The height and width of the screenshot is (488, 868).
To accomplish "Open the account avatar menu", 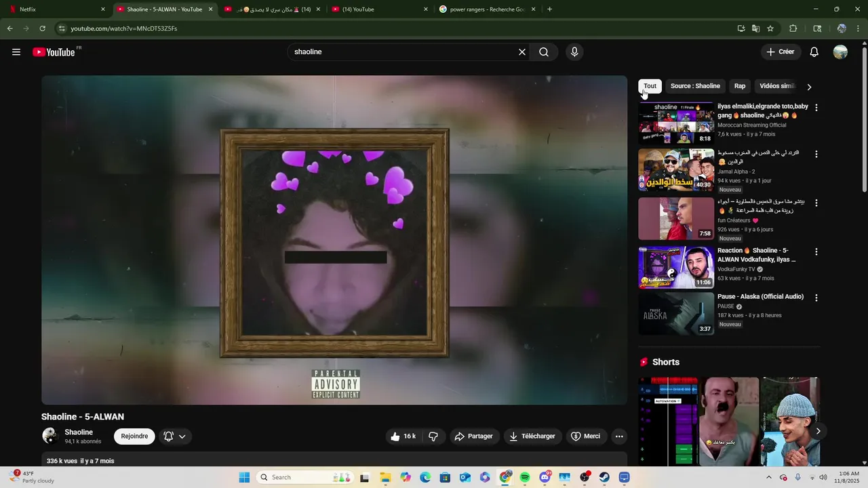I will (x=840, y=52).
